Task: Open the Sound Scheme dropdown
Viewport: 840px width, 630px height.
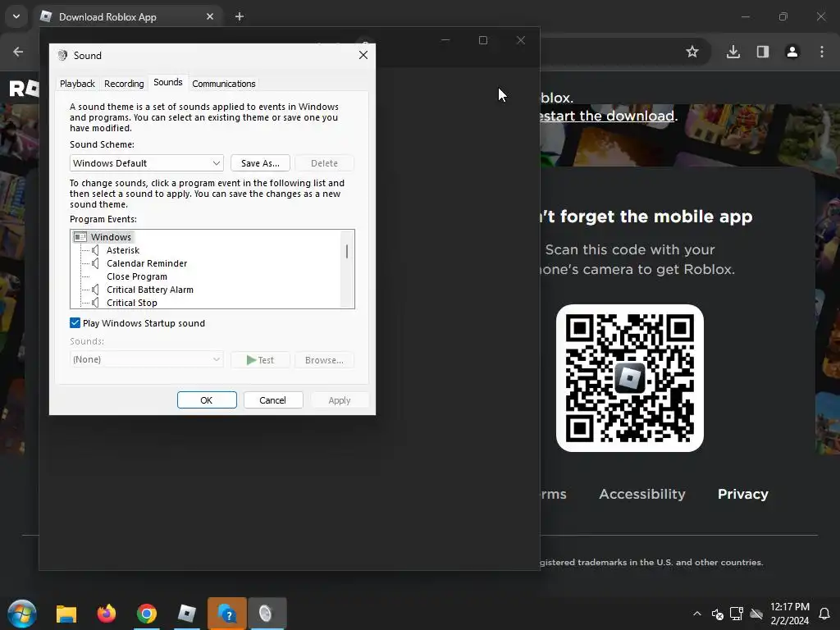Action: pyautogui.click(x=146, y=163)
